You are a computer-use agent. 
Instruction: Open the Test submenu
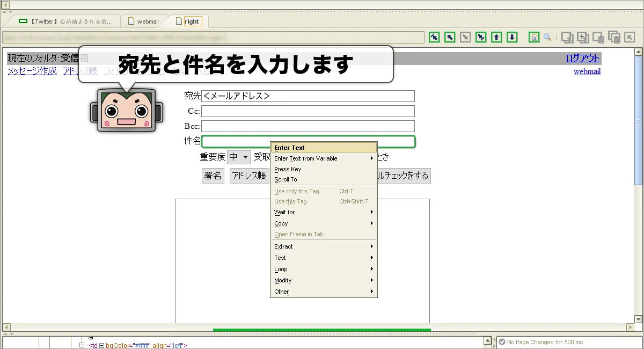click(324, 258)
